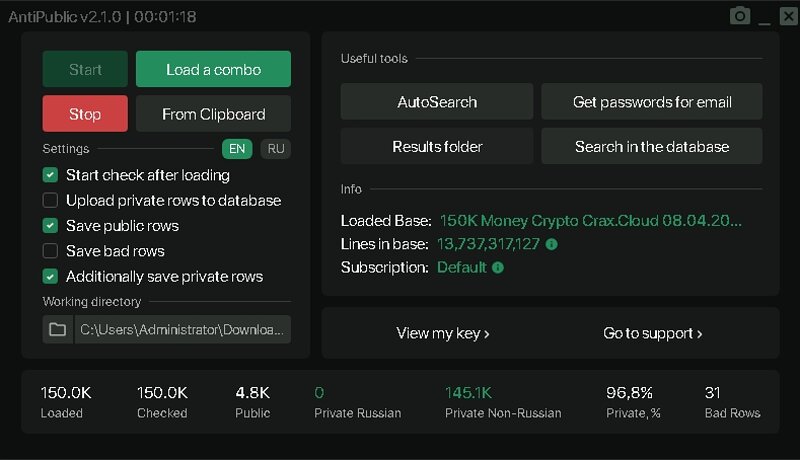Open the working directory folder icon
Viewport: 800px width, 460px height.
click(57, 329)
